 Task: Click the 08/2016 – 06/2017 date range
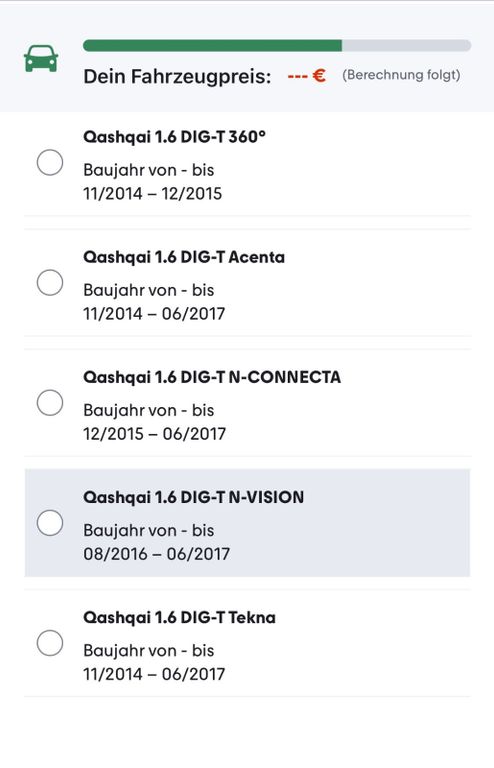point(156,554)
